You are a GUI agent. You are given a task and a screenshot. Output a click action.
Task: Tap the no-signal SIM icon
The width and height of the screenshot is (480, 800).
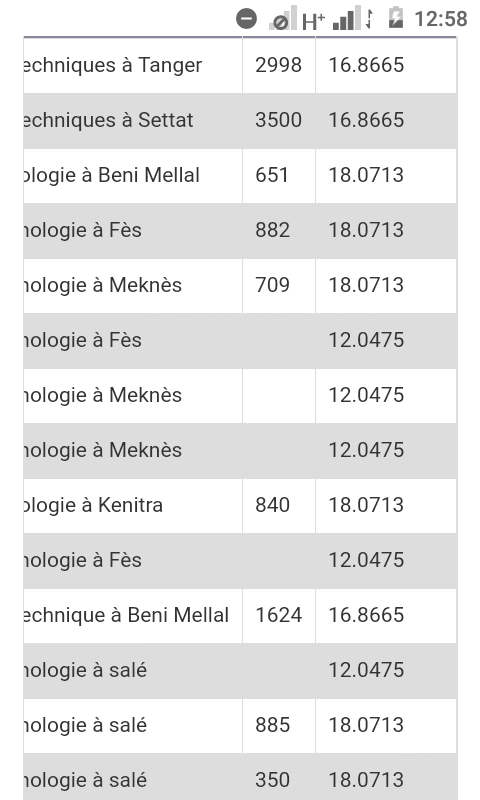283,19
